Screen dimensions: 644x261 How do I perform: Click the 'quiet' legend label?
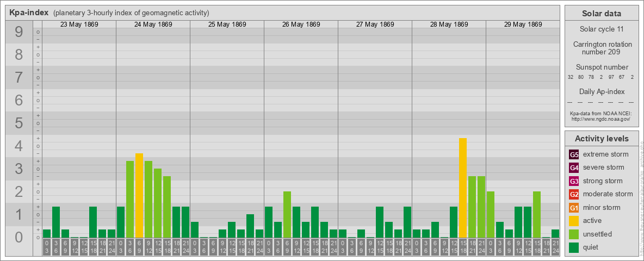tap(591, 247)
